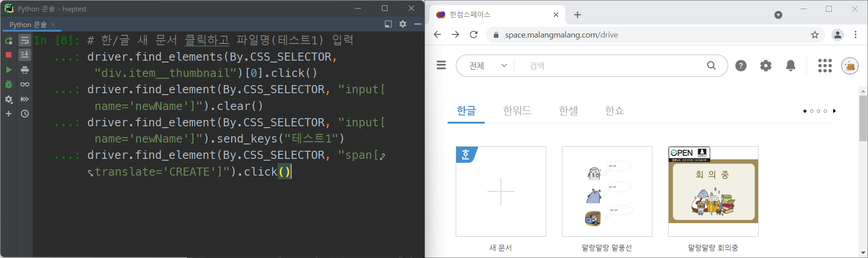Screen dimensions: 868x258
Task: Open the apps grid launcher
Action: [825, 66]
